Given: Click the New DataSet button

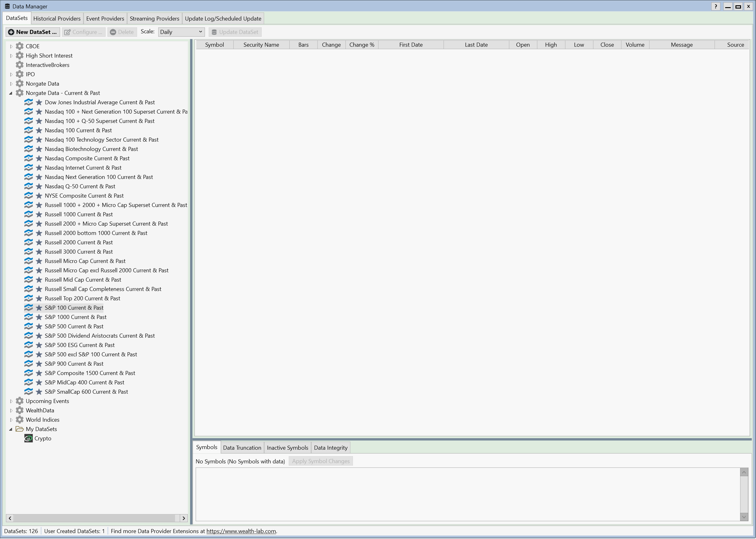Looking at the screenshot, I should coord(33,32).
